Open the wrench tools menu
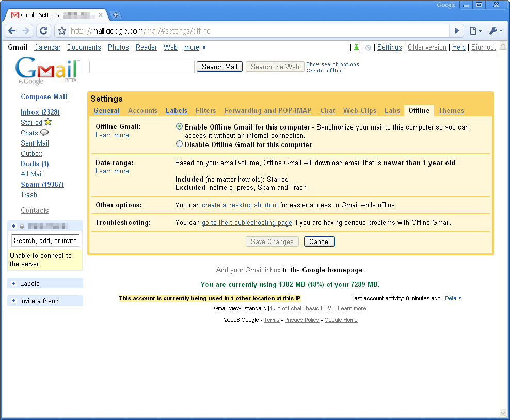This screenshot has height=420, width=510. [x=496, y=31]
